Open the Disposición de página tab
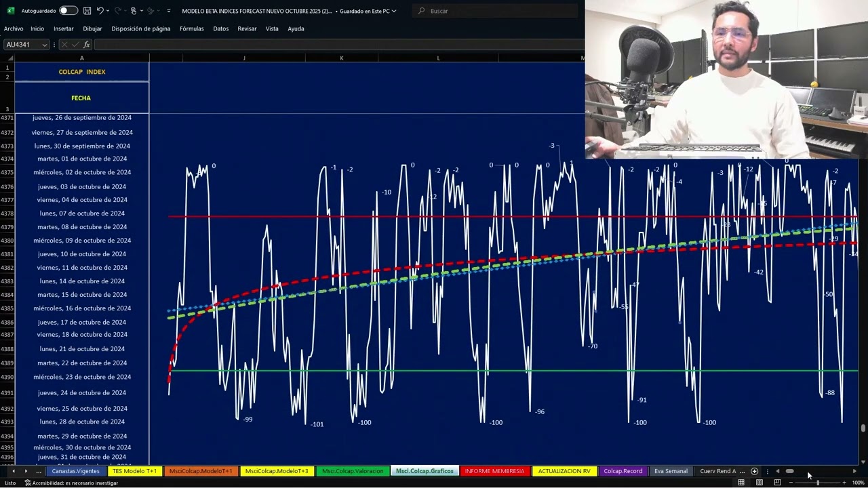The width and height of the screenshot is (868, 488). coord(141,28)
